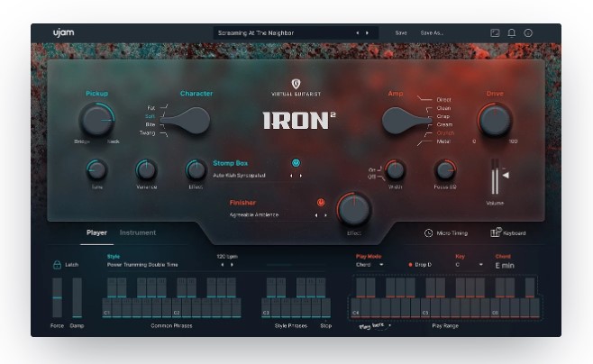Click the Micro Timing clock icon
This screenshot has width=593, height=364.
428,232
